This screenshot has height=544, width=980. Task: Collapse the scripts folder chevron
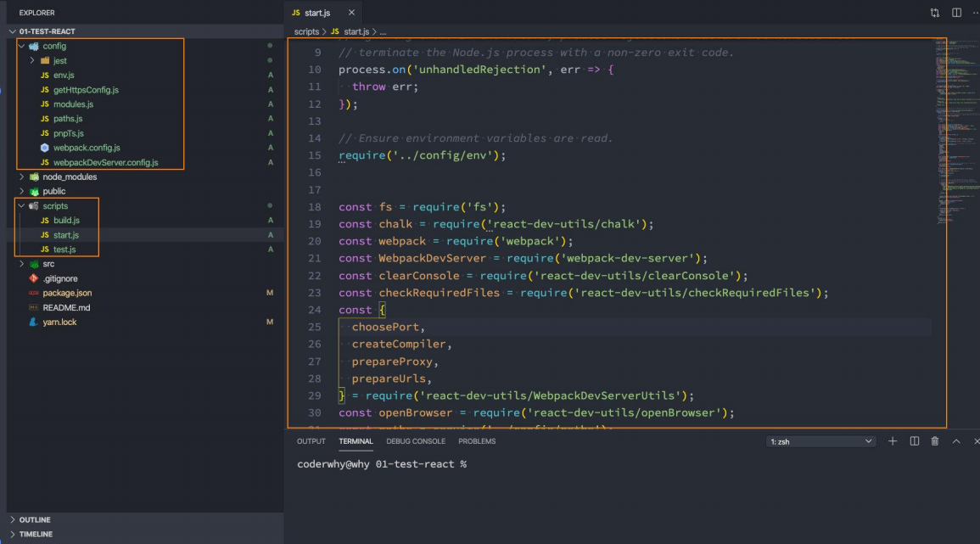click(x=22, y=205)
